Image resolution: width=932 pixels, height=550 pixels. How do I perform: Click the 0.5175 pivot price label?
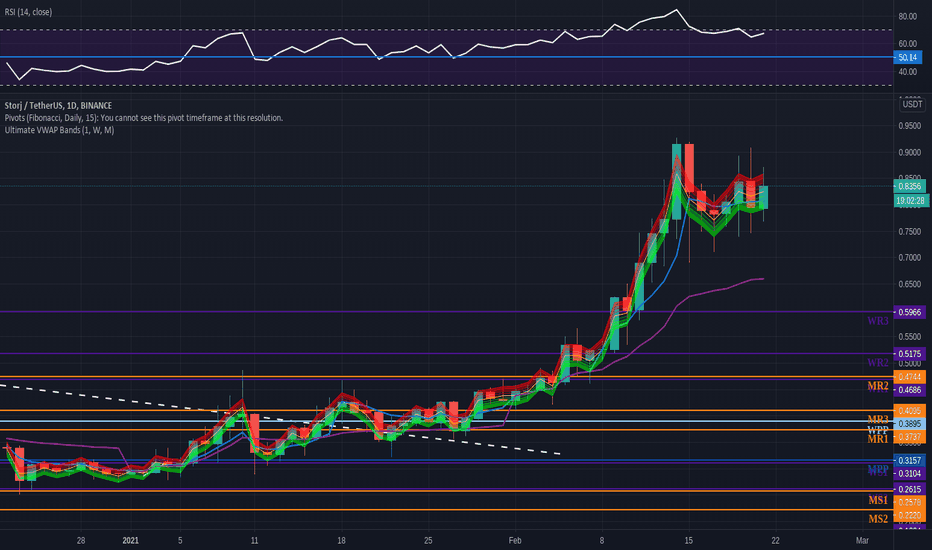coord(909,354)
